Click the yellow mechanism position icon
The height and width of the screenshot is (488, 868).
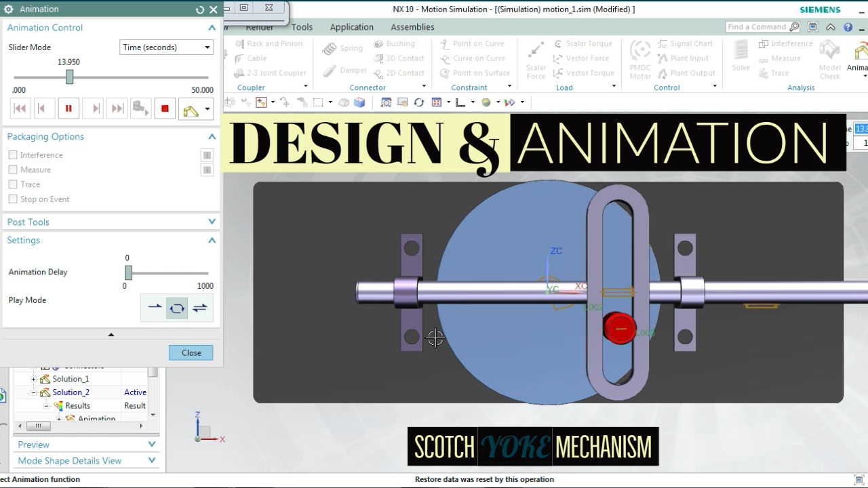tap(191, 109)
